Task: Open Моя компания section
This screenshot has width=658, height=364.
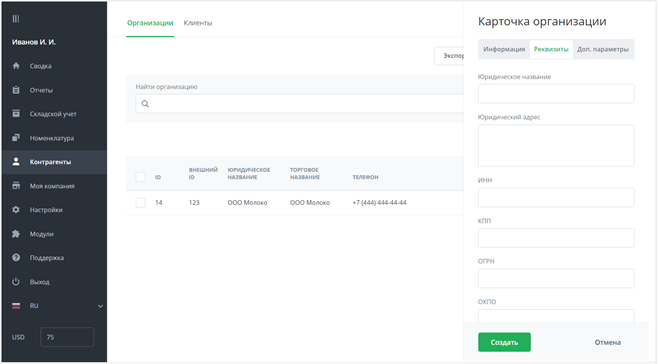Action: pos(53,186)
